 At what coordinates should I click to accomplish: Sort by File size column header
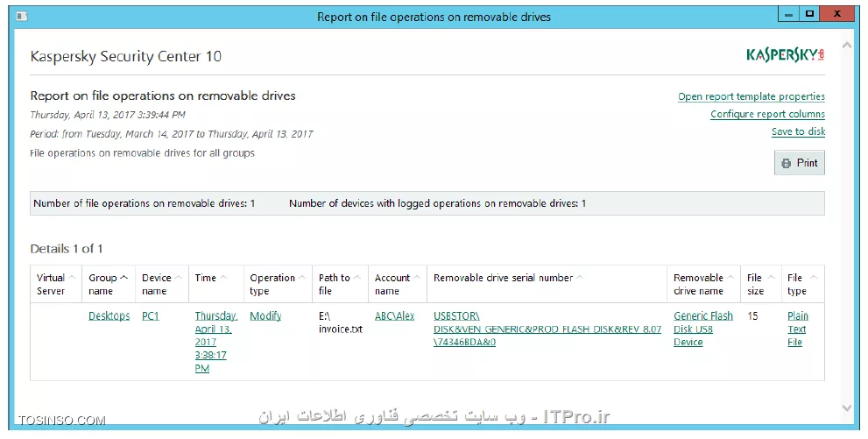click(x=760, y=284)
